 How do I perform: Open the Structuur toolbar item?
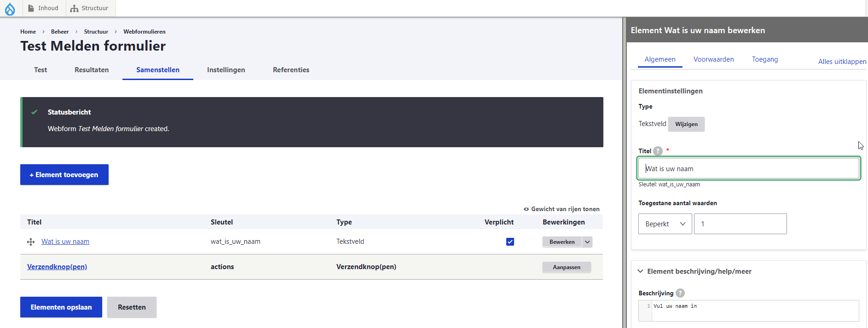tap(89, 8)
